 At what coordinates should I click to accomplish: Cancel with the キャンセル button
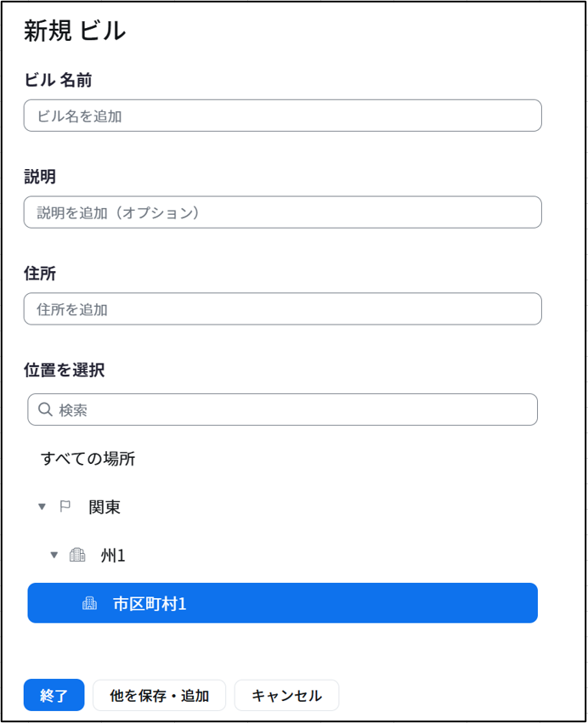(x=286, y=696)
